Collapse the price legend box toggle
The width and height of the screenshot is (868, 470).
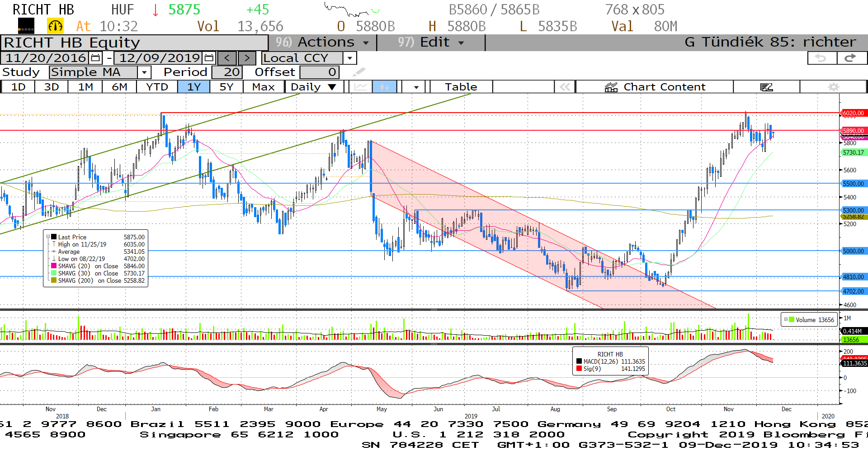(48, 237)
